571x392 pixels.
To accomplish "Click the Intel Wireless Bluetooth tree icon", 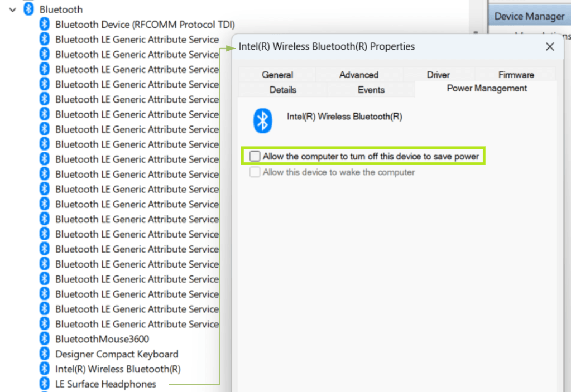I will tap(45, 369).
